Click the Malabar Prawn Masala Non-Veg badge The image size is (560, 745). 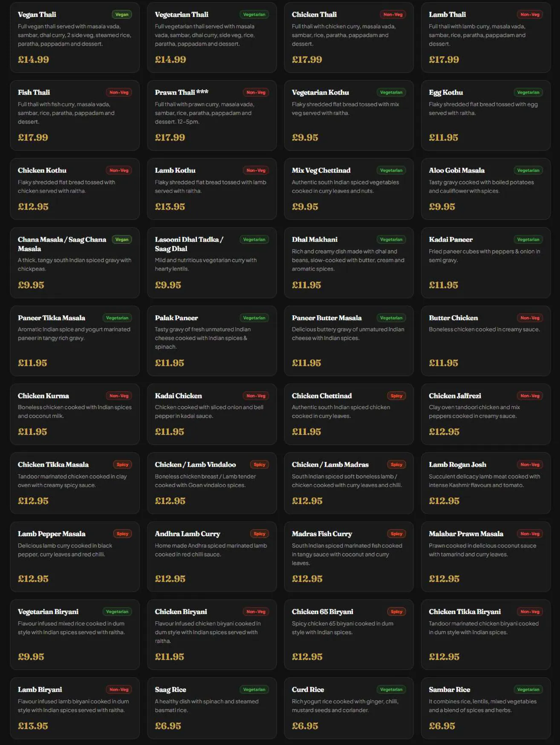530,534
